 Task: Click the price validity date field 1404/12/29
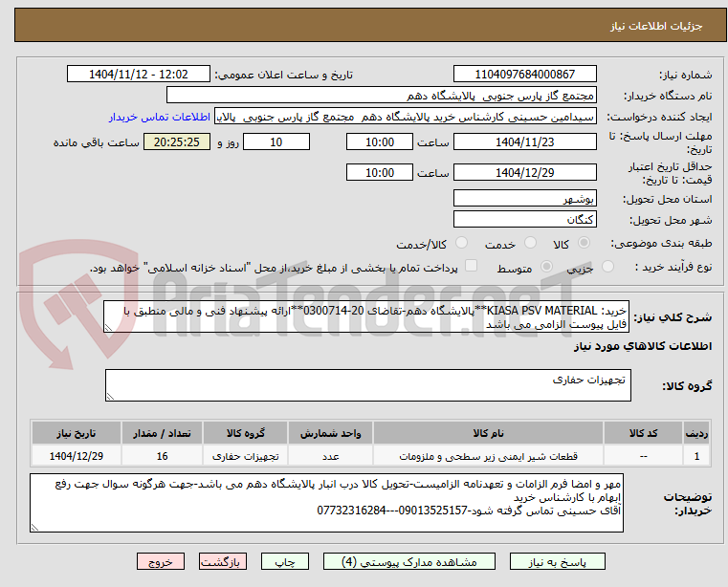[524, 173]
